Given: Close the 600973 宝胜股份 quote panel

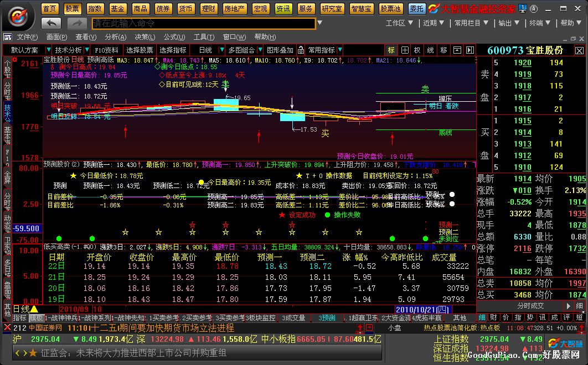Looking at the screenshot, I should 579,50.
